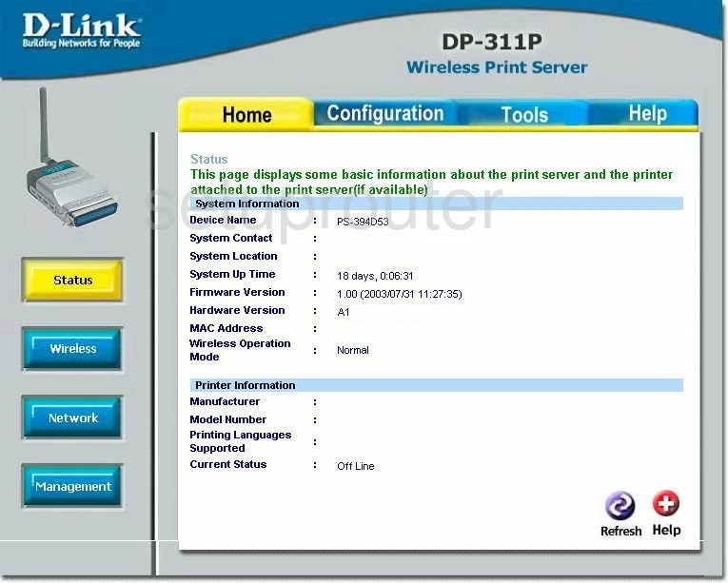The width and height of the screenshot is (728, 583).
Task: Click the DP-311P model title
Action: 492,42
